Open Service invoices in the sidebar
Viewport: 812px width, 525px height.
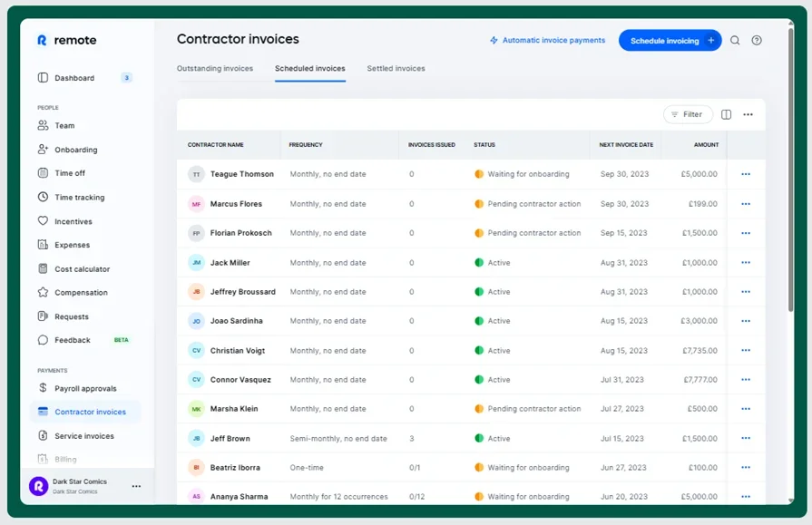[x=83, y=436]
